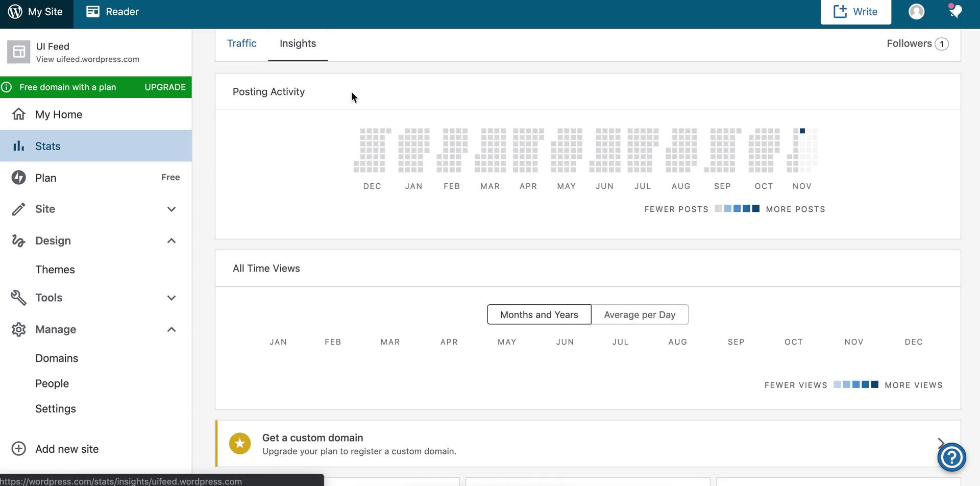
Task: Open the Reader section
Action: point(112,11)
